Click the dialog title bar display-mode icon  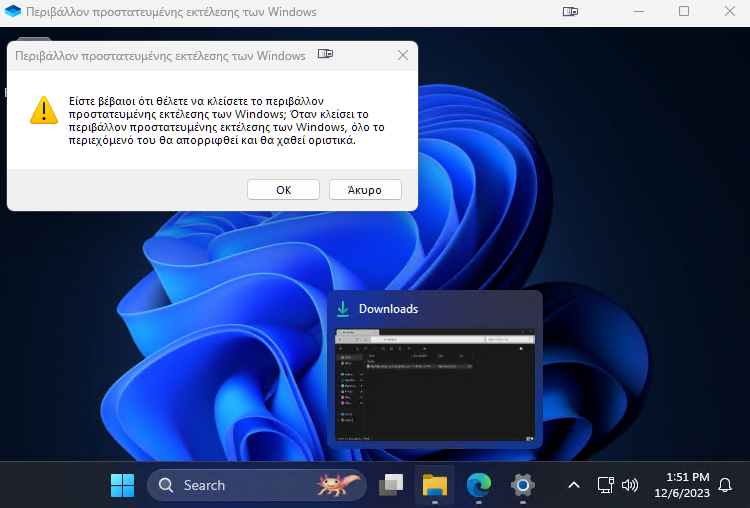click(325, 54)
